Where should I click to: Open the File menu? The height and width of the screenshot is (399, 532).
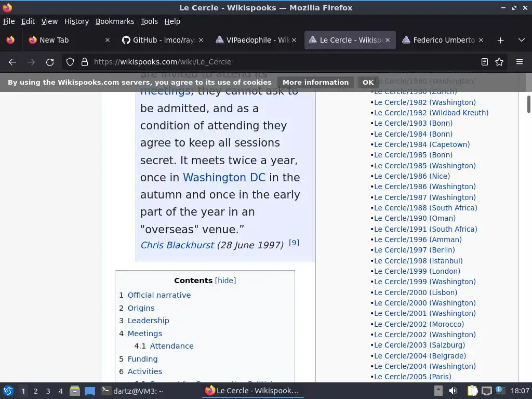[x=9, y=21]
